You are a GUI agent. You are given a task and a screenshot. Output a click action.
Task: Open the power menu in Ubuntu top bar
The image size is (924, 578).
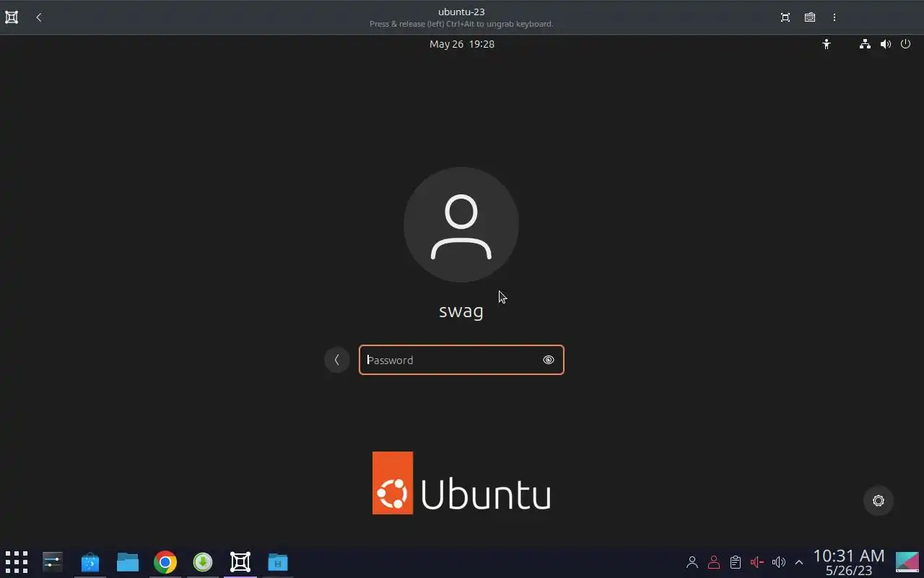tap(905, 44)
